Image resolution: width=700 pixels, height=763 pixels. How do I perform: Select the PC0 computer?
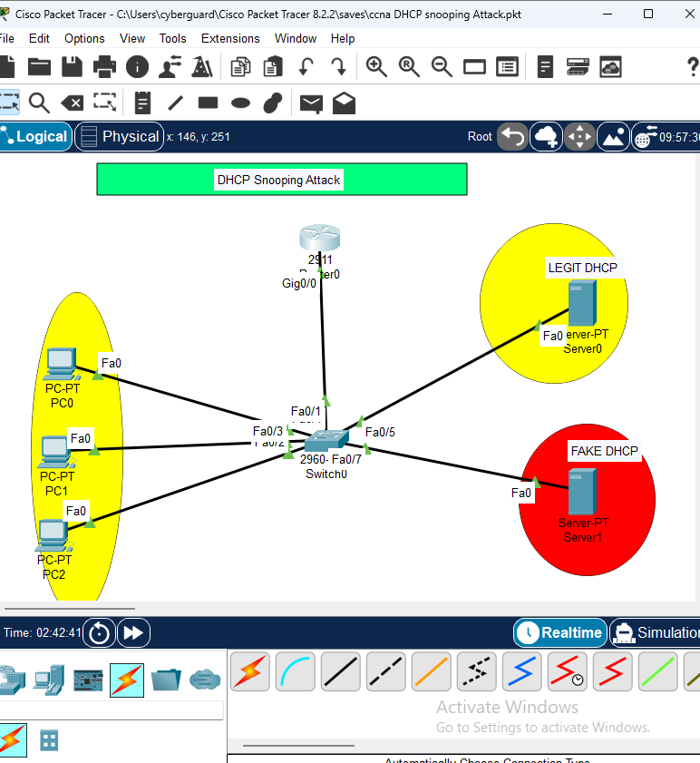pos(62,364)
